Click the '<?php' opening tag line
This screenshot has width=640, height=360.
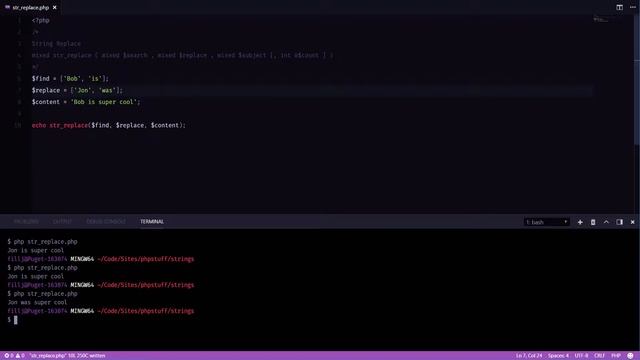coord(41,20)
